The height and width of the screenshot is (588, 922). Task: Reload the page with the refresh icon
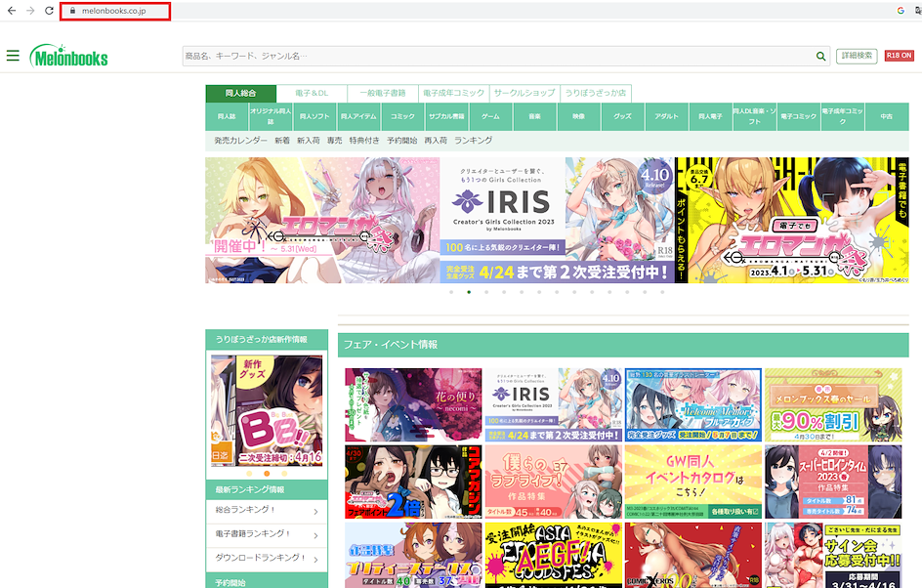click(x=50, y=11)
